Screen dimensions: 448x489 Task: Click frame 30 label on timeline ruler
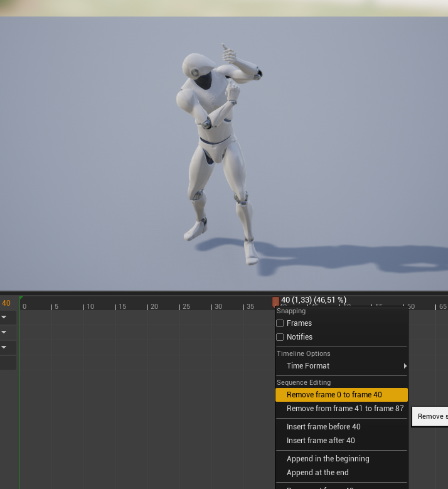(218, 306)
